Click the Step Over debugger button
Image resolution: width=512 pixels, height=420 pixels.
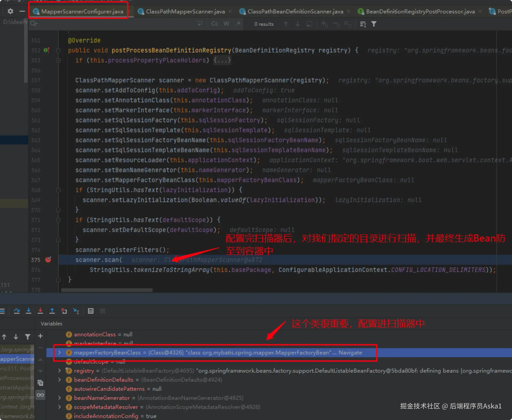(x=17, y=311)
